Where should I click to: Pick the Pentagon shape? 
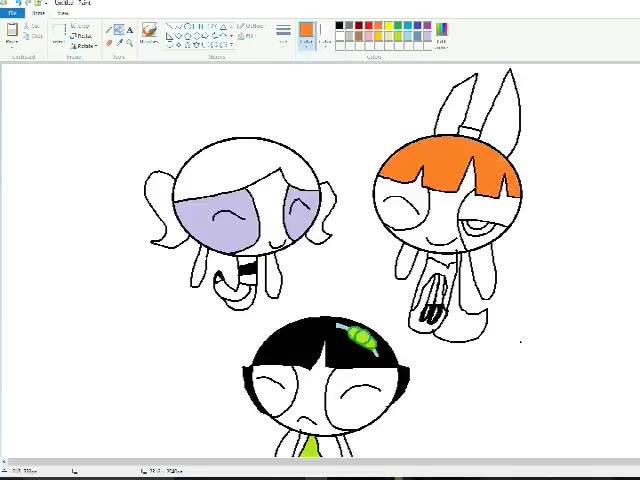pyautogui.click(x=187, y=36)
